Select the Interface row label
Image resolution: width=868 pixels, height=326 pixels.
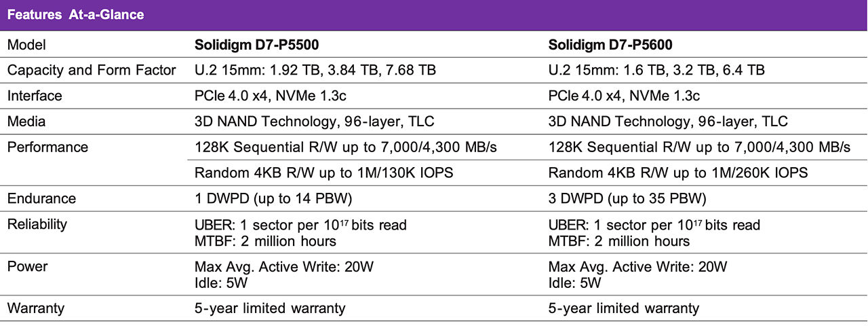tap(35, 96)
